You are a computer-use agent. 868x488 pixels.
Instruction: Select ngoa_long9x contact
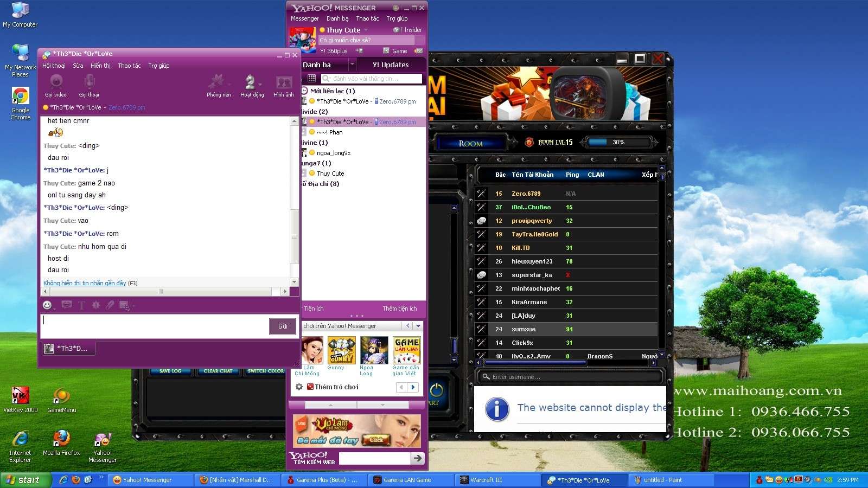pyautogui.click(x=334, y=153)
